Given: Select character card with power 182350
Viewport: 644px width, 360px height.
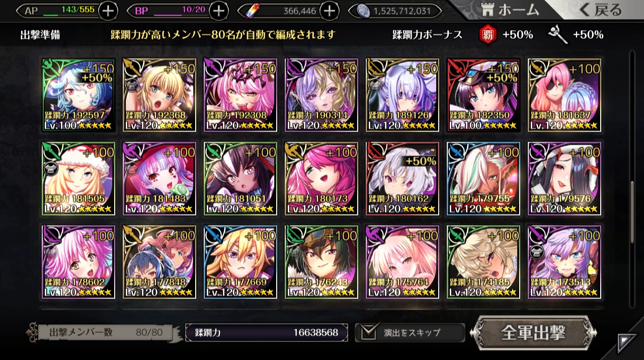Looking at the screenshot, I should click(483, 95).
